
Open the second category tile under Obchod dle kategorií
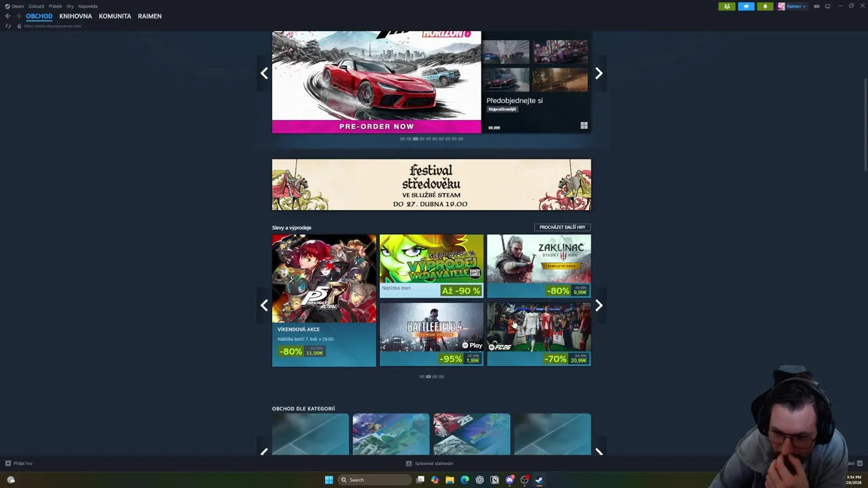coord(391,434)
